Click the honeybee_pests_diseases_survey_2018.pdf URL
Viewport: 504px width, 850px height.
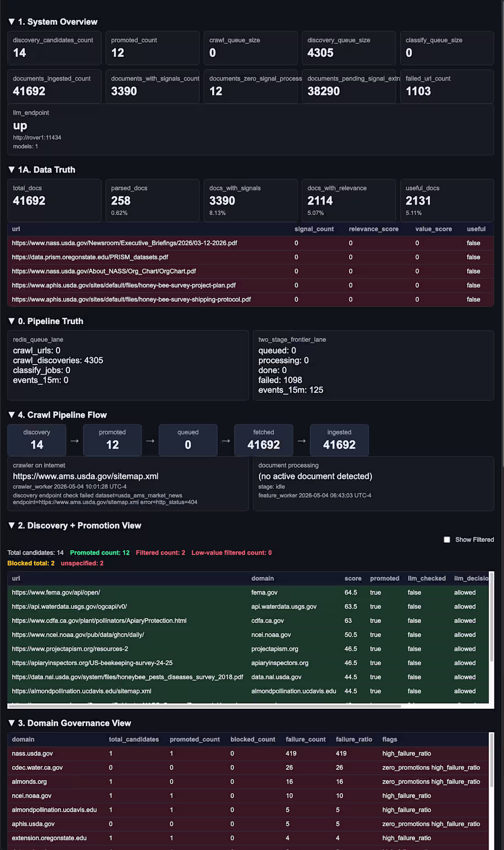coord(127,677)
